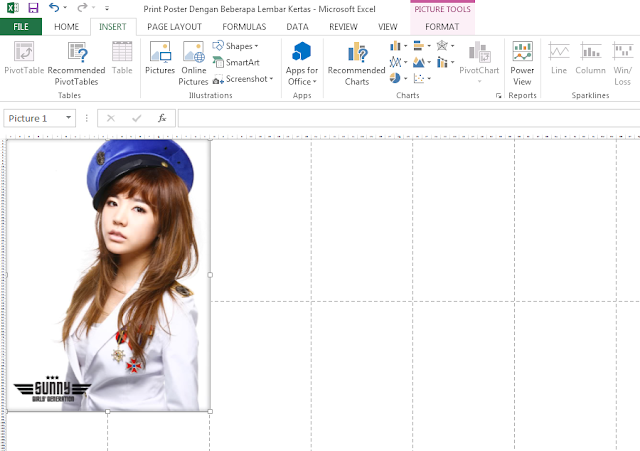Screen dimensions: 640x451
Task: Insert a column chart
Action: pyautogui.click(x=395, y=46)
